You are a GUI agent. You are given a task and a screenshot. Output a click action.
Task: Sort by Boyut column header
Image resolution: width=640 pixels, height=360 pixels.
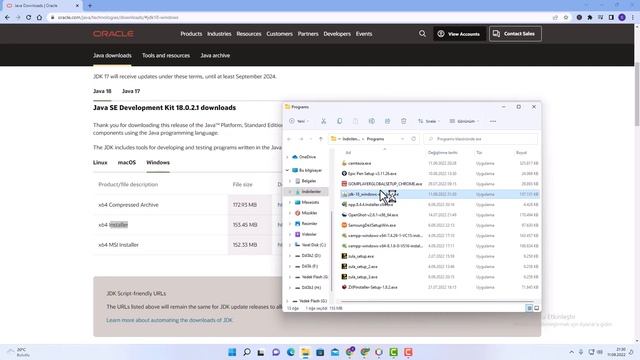(521, 153)
